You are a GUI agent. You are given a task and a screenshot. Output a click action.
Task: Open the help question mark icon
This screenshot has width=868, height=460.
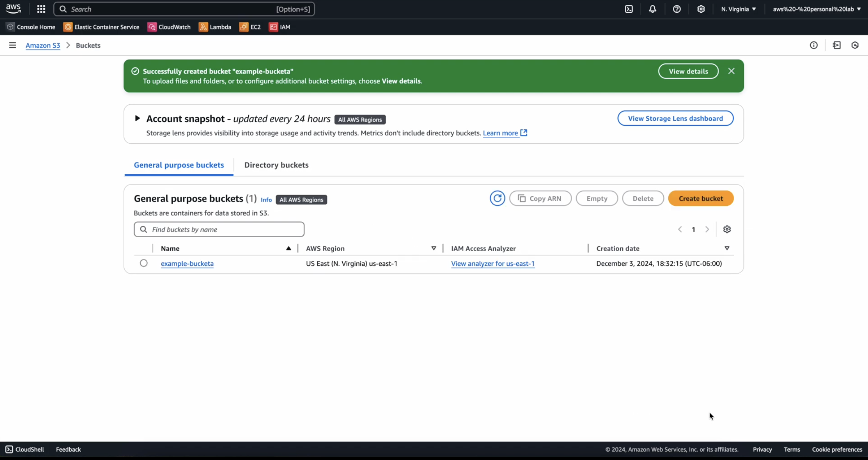pyautogui.click(x=677, y=9)
